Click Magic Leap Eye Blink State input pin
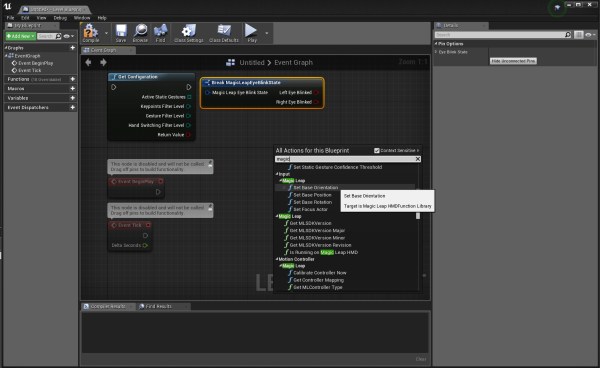The image size is (600, 368). (207, 92)
